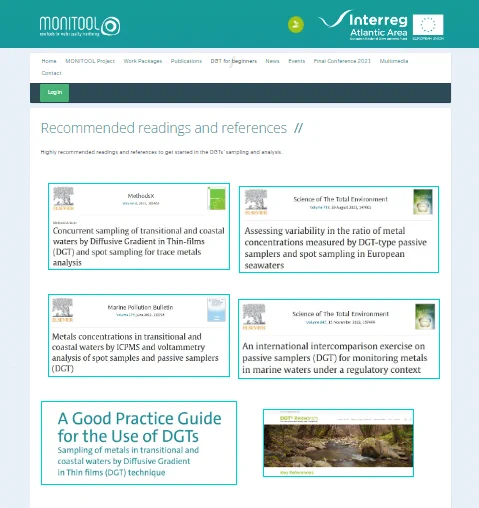Click the Marine Pollution Bulletin journal cover
The height and width of the screenshot is (508, 479).
tap(216, 310)
